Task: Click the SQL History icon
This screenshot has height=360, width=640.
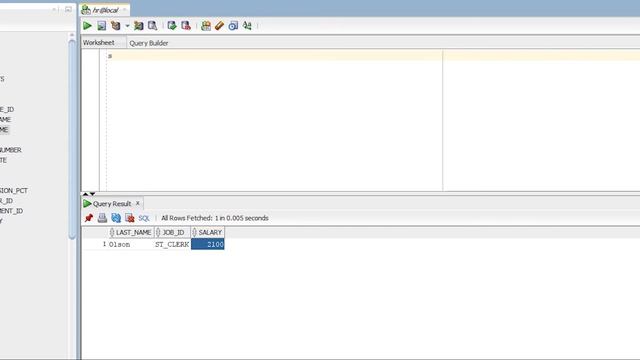Action: coord(233,26)
